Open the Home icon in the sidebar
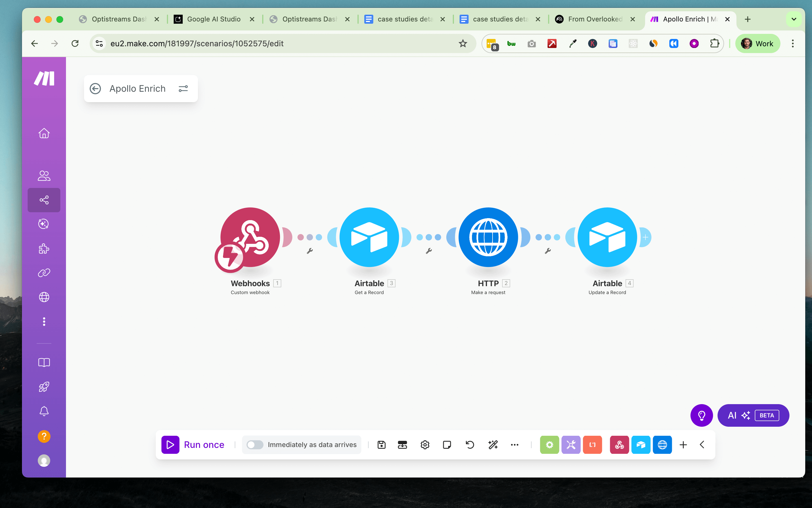The height and width of the screenshot is (508, 812). pos(44,133)
